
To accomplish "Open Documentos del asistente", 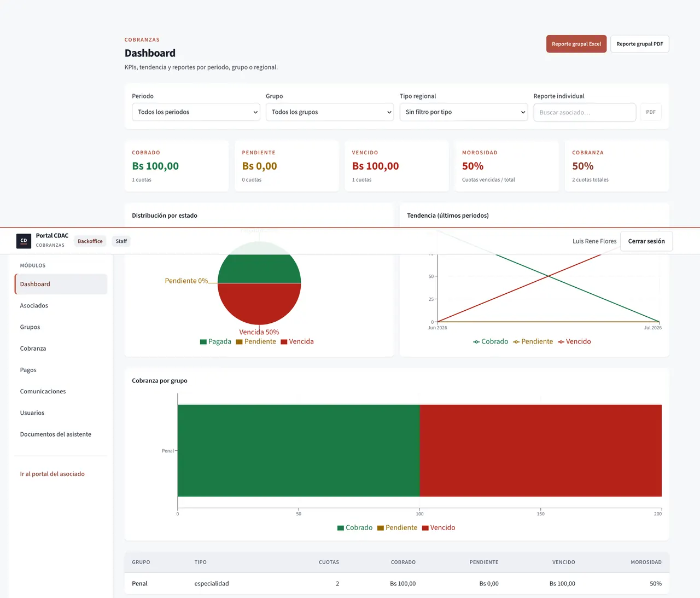I will pos(61,434).
